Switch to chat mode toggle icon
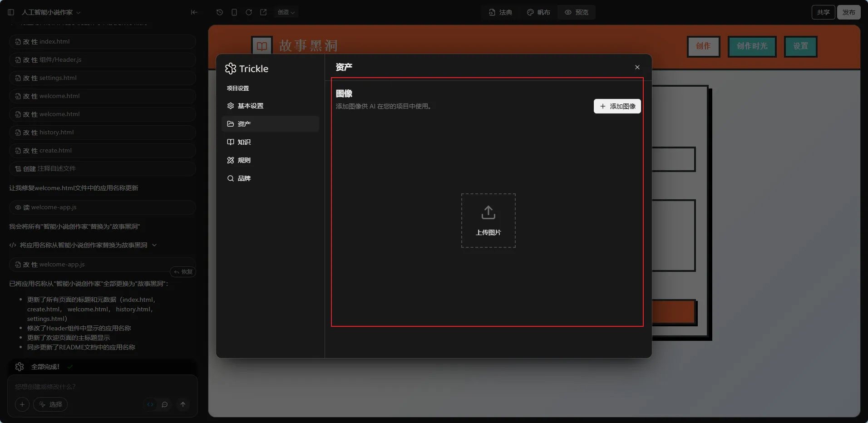 (x=165, y=404)
